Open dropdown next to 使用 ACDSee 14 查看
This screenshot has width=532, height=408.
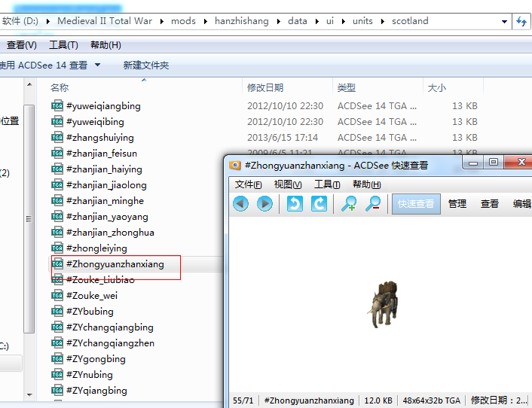[x=97, y=65]
